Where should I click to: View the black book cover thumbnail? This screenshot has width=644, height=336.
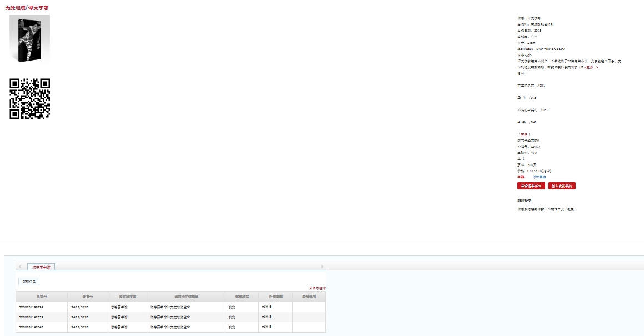click(29, 39)
